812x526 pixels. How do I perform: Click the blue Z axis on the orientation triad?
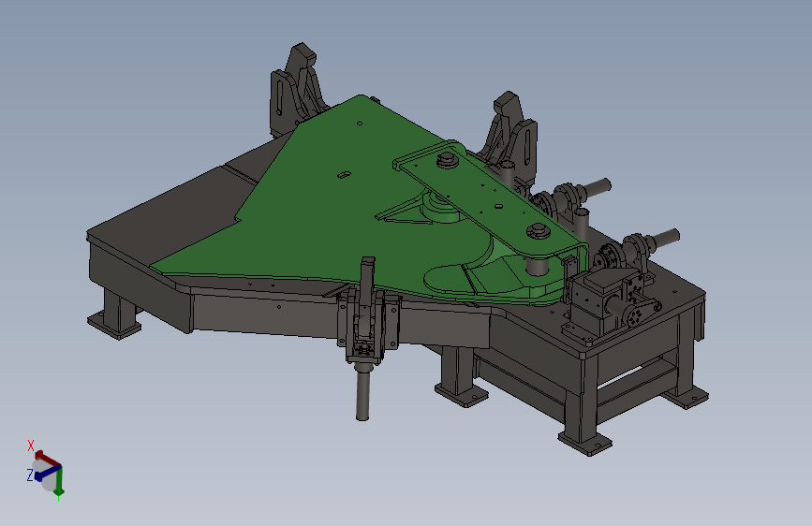pos(46,472)
